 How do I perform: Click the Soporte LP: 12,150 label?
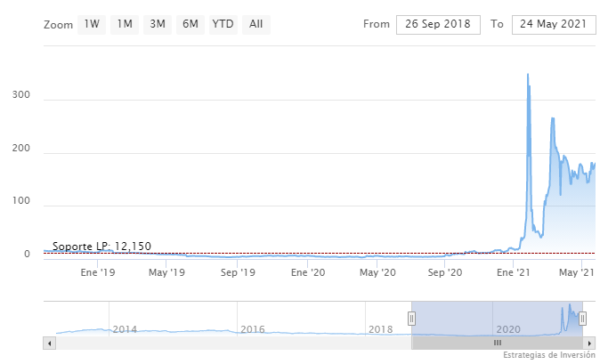[x=101, y=247]
